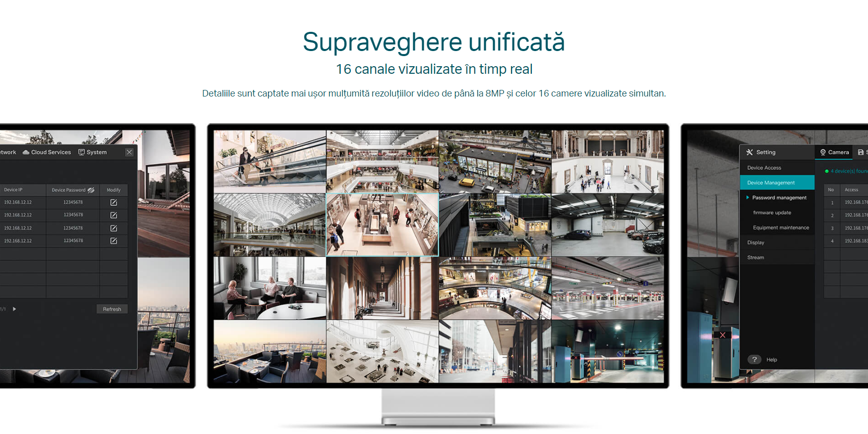Click the description paragraph starting Detaliile sunt captate

tap(434, 93)
